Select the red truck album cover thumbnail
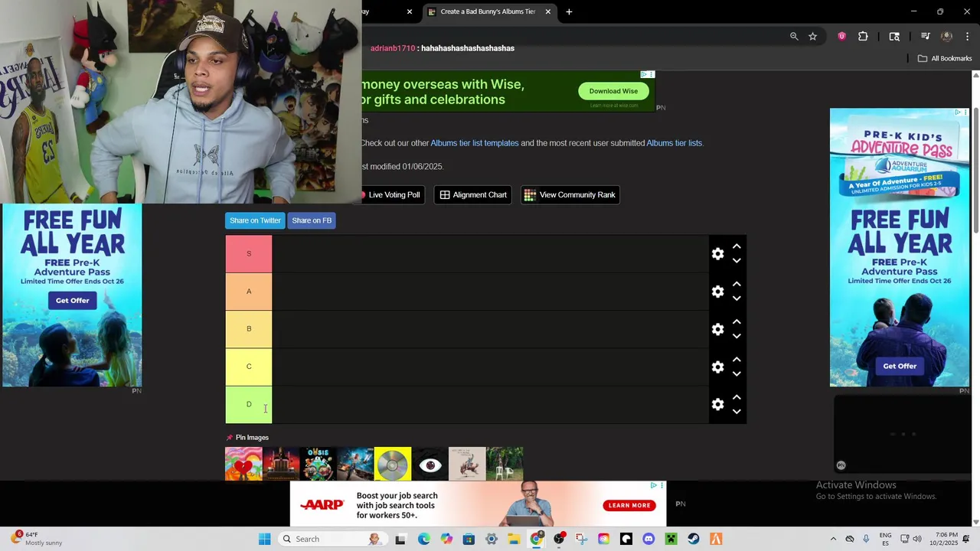The width and height of the screenshot is (980, 551). click(281, 464)
